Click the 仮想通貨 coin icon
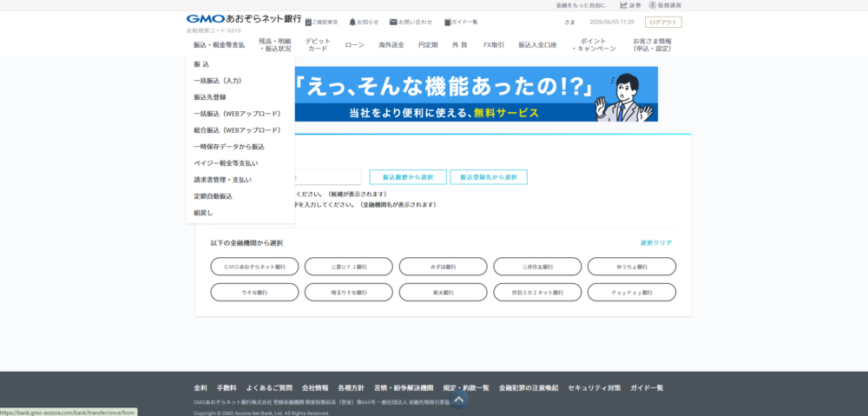868x416 pixels. click(653, 5)
